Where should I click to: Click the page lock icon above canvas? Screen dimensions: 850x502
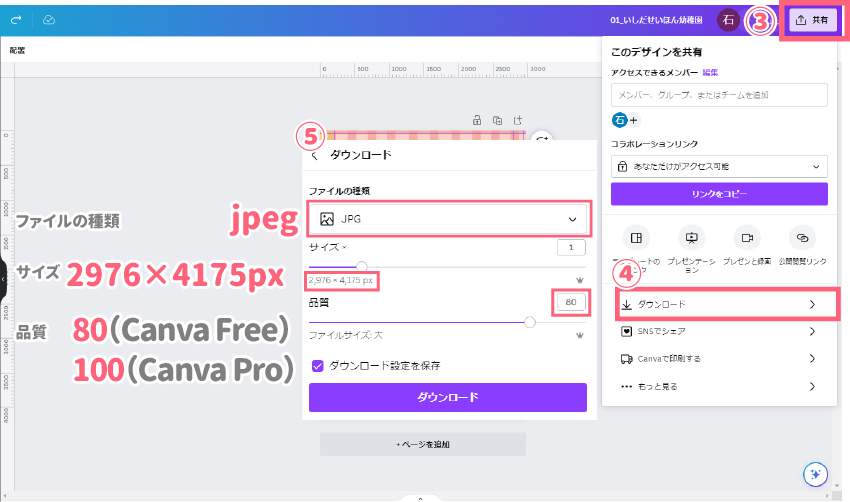[x=477, y=120]
